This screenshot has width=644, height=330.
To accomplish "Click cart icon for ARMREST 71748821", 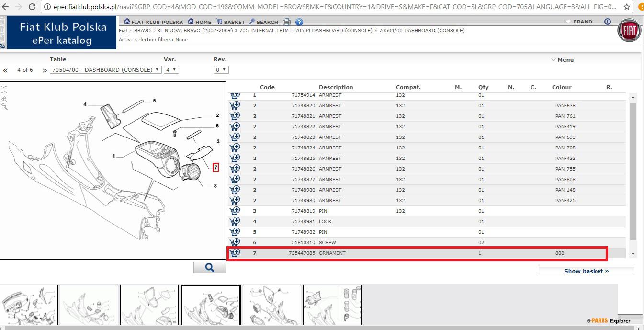I will pyautogui.click(x=235, y=116).
